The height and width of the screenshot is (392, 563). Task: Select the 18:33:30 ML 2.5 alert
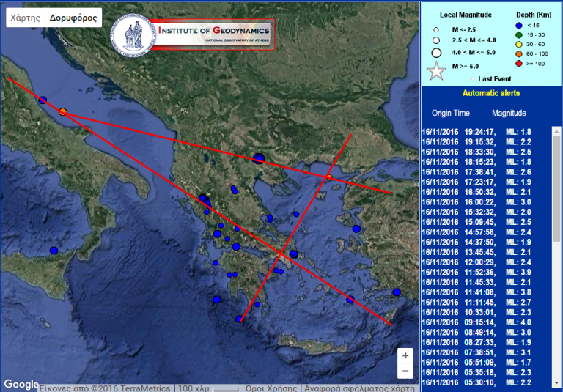tap(476, 152)
